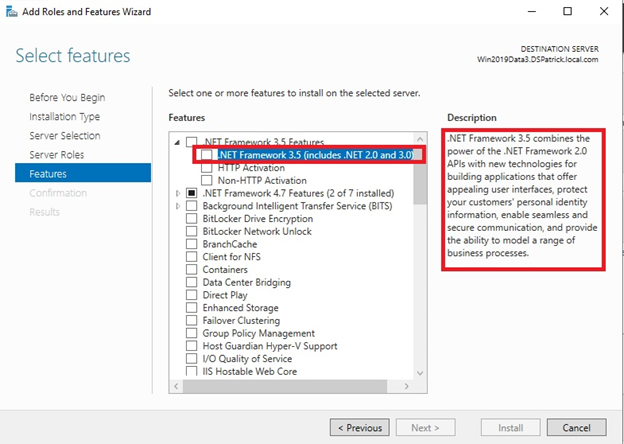Select the Group Policy Management row

click(x=259, y=333)
